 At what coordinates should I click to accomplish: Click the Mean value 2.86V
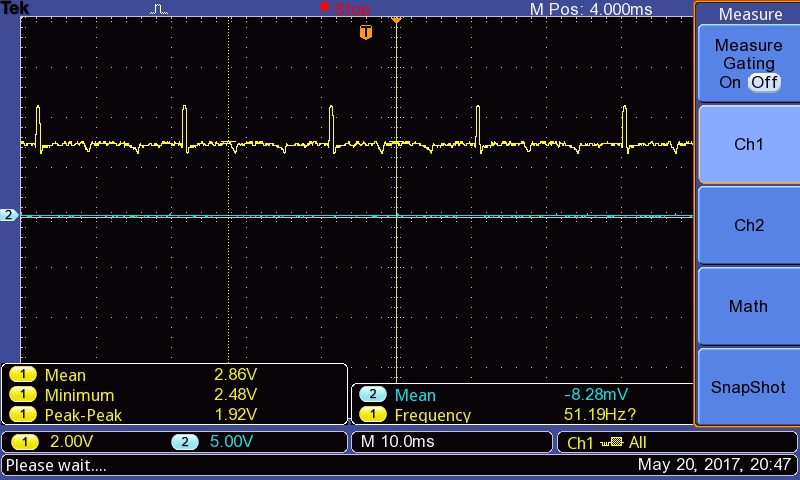[x=235, y=374]
